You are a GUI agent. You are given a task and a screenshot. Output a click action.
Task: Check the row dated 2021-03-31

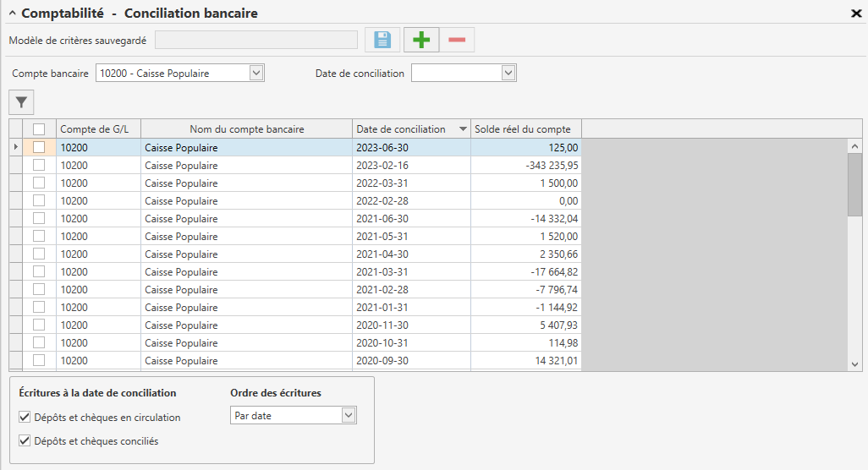pyautogui.click(x=39, y=271)
